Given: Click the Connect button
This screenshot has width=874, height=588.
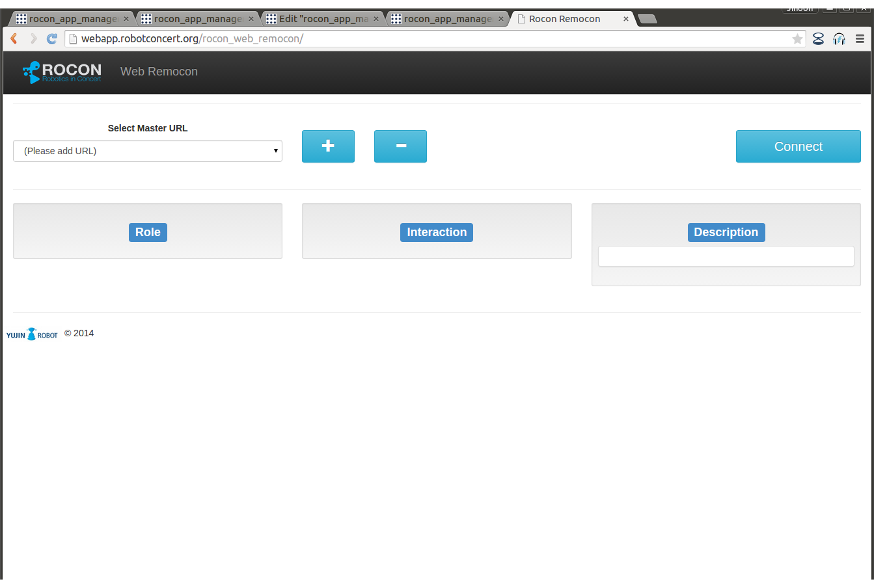Looking at the screenshot, I should tap(798, 146).
